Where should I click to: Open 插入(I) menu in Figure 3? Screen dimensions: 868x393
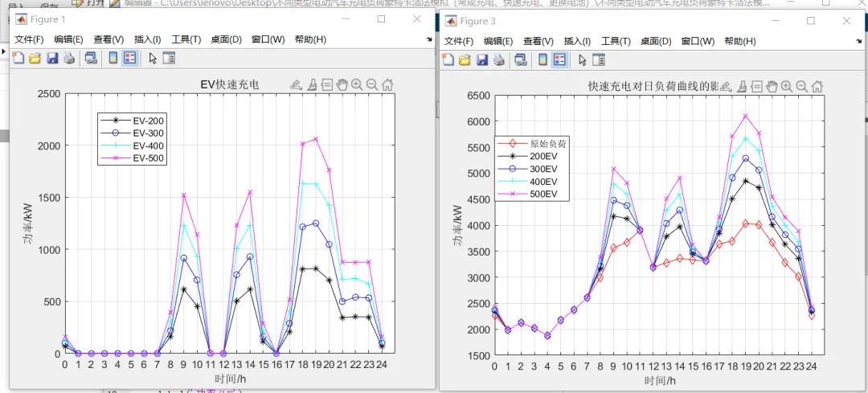click(577, 42)
